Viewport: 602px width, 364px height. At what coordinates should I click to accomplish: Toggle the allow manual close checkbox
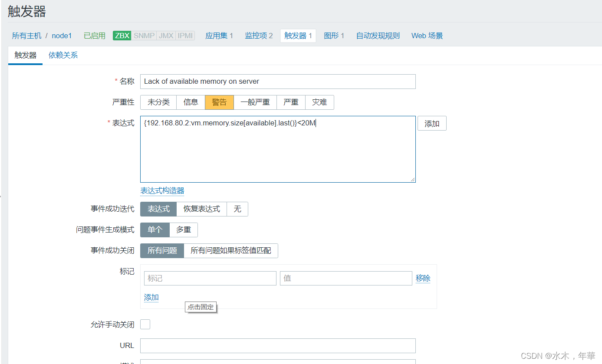[x=145, y=324]
